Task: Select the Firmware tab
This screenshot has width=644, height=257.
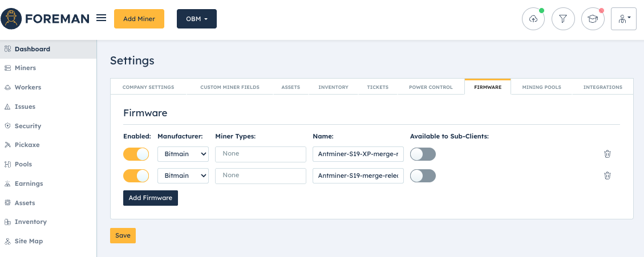Action: (488, 87)
